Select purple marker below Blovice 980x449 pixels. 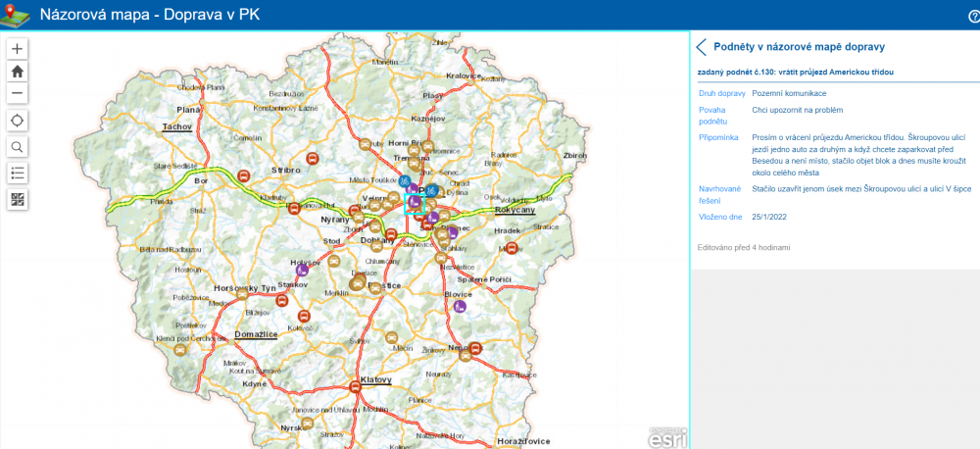(459, 306)
